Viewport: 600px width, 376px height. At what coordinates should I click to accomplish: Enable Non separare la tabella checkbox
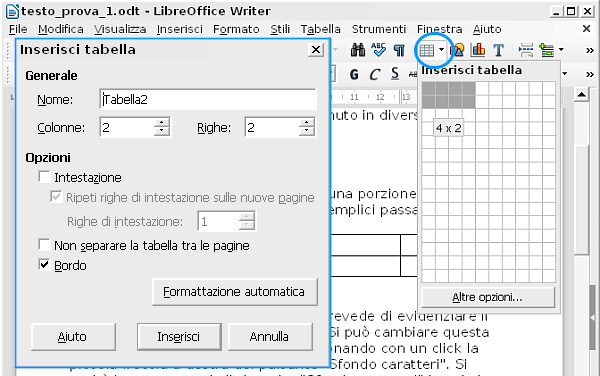44,245
